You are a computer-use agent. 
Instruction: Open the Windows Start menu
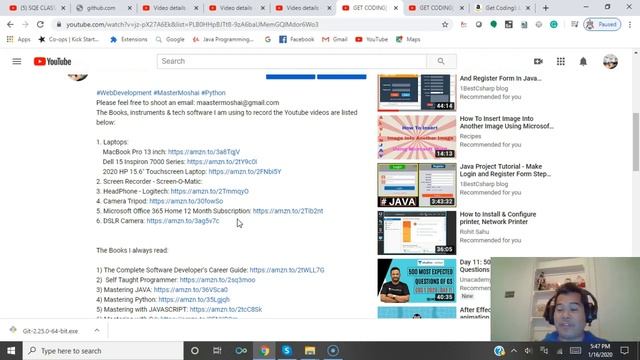(x=11, y=351)
